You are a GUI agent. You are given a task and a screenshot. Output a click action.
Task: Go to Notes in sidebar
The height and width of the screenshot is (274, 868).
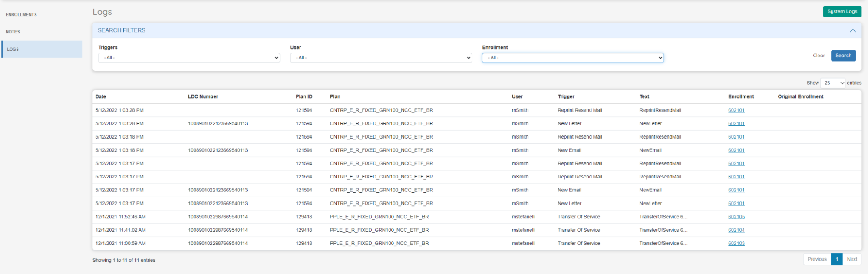[x=13, y=32]
